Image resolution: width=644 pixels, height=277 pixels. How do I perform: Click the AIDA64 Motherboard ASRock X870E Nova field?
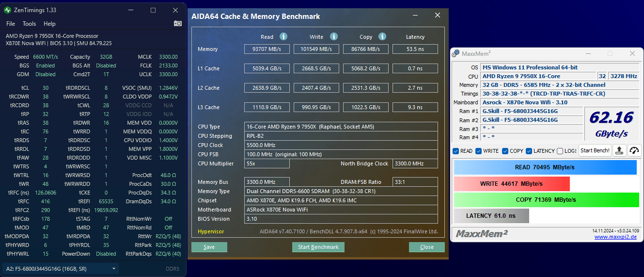pyautogui.click(x=342, y=210)
